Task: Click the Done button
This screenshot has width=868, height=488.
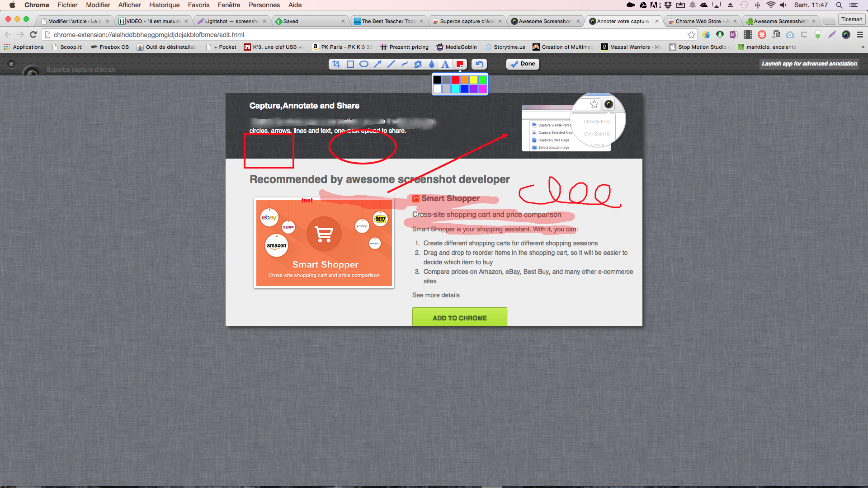Action: 523,64
